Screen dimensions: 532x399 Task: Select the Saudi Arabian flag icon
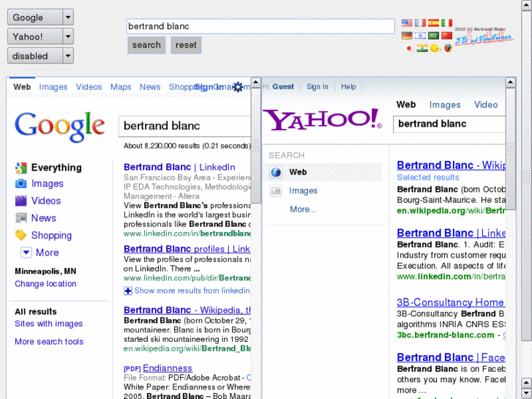pyautogui.click(x=433, y=35)
